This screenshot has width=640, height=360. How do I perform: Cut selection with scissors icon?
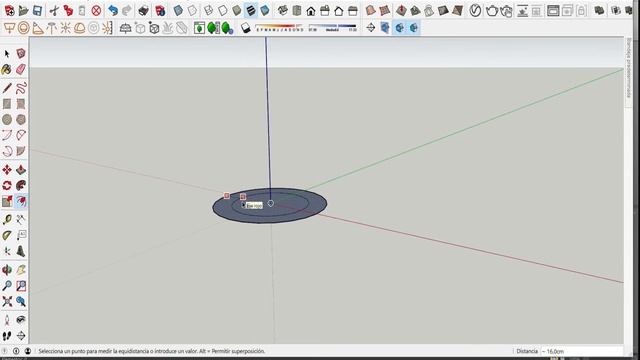coord(54,11)
